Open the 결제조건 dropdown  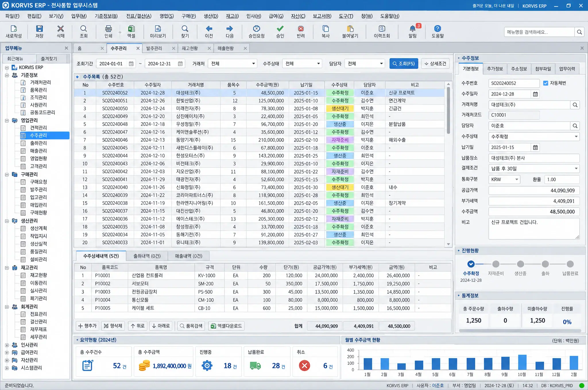click(534, 169)
